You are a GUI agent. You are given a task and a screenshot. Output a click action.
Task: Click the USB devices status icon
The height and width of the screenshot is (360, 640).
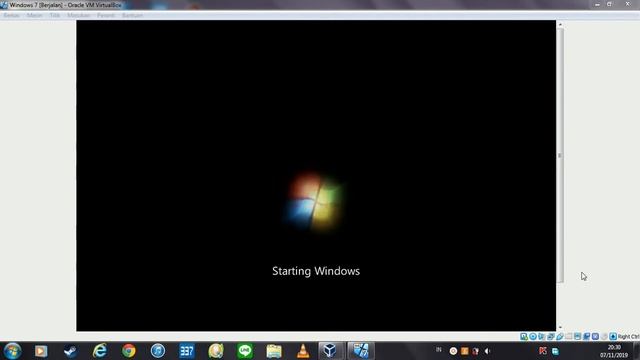tap(560, 336)
